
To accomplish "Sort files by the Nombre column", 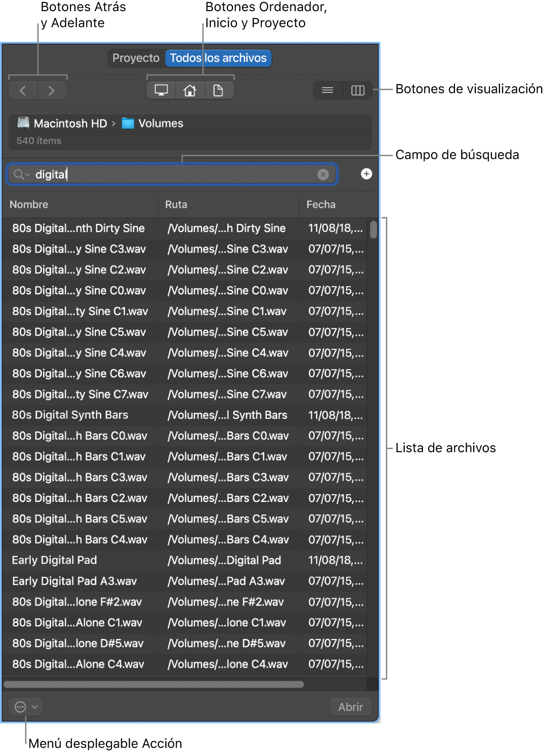I will point(29,204).
